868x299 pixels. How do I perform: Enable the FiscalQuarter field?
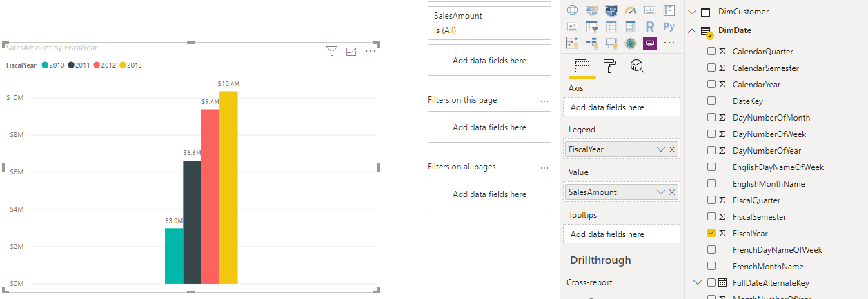point(711,200)
